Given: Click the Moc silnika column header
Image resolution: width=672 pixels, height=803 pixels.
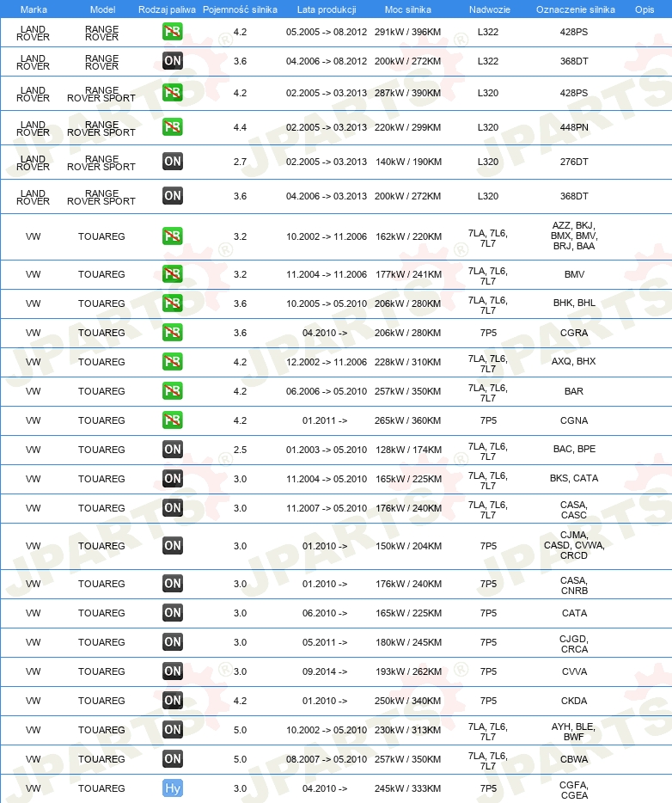Looking at the screenshot, I should [x=408, y=9].
